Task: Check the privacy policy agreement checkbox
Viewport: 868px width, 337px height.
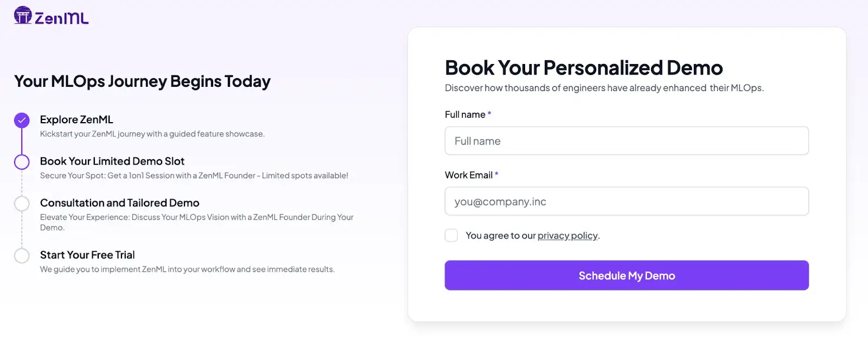Action: pyautogui.click(x=451, y=236)
